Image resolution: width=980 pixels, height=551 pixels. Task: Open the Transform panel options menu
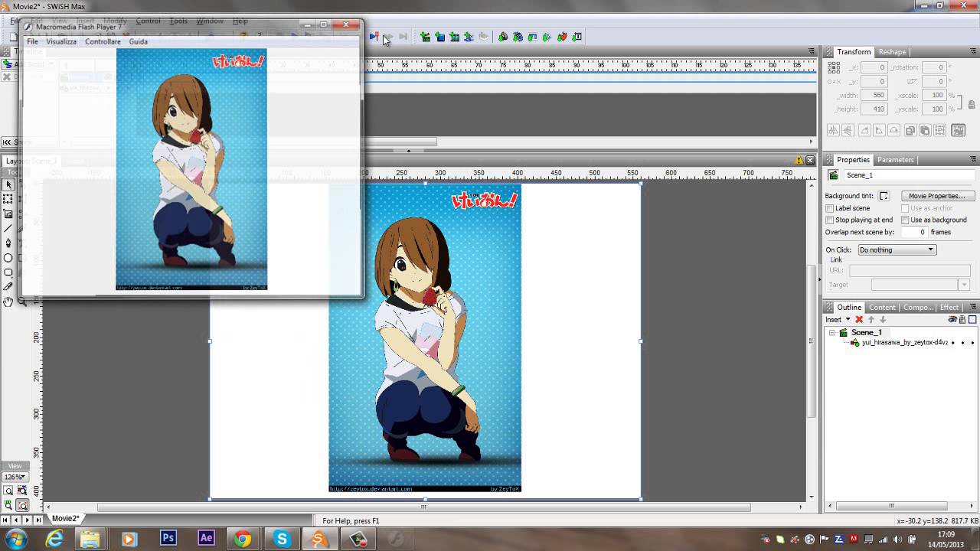click(974, 52)
